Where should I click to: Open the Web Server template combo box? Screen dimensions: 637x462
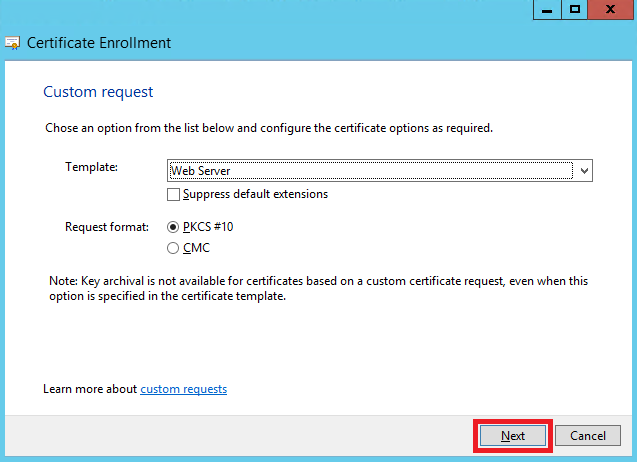pos(379,171)
